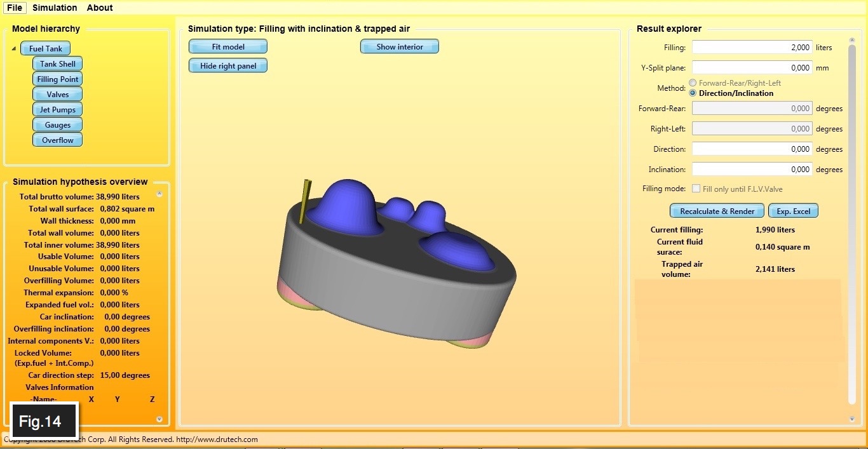Open the About menu
Viewport: 868px width, 449px height.
[x=100, y=8]
